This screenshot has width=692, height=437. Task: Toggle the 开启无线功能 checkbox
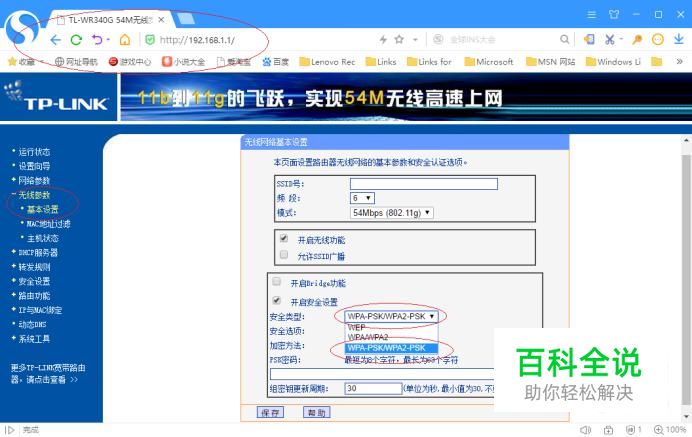(284, 239)
